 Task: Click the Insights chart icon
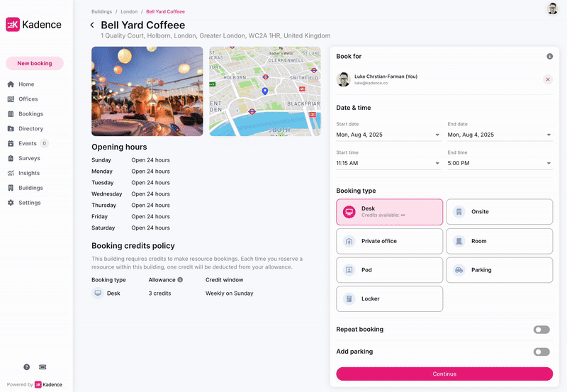pyautogui.click(x=11, y=173)
